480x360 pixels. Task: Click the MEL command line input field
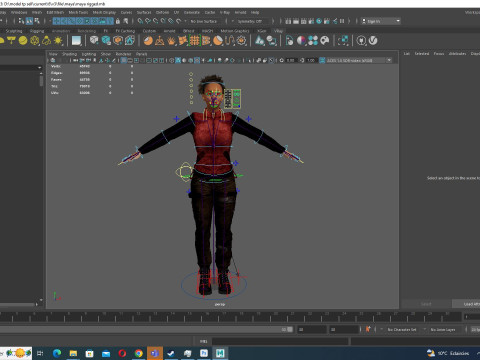[280, 341]
